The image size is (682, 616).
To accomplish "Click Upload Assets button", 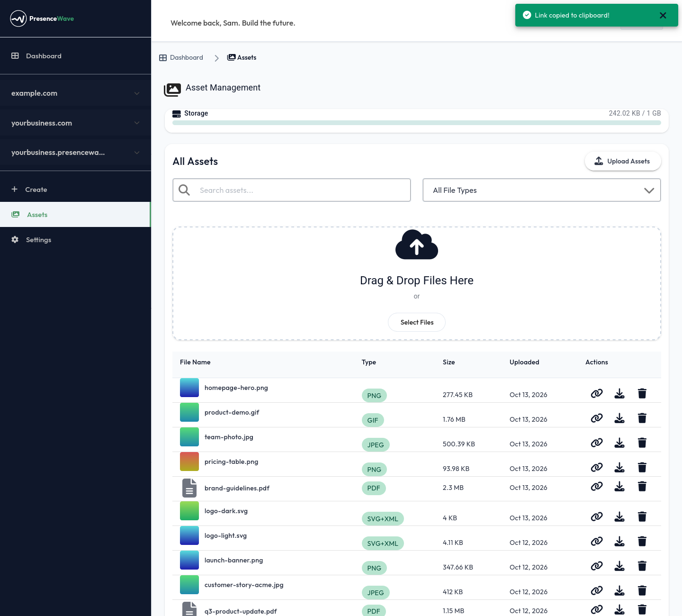I will click(623, 161).
